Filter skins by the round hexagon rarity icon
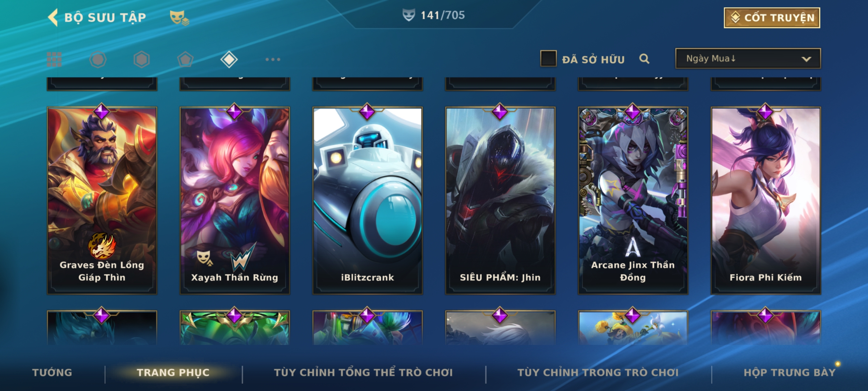Viewport: 868px width, 391px height. point(98,59)
